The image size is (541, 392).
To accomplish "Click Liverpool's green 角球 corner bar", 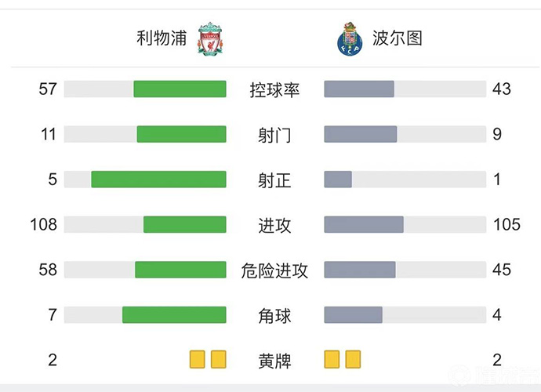I will click(174, 315).
